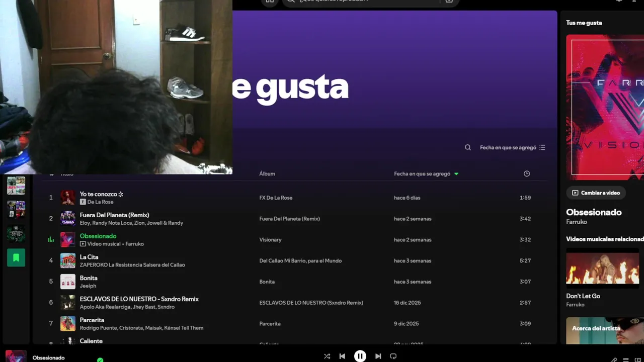Viewport: 644px width, 362px height.
Task: Open the 'ESCLAVOS DE LO NUESTRO (Sxndro Remix)' album link
Action: click(311, 303)
